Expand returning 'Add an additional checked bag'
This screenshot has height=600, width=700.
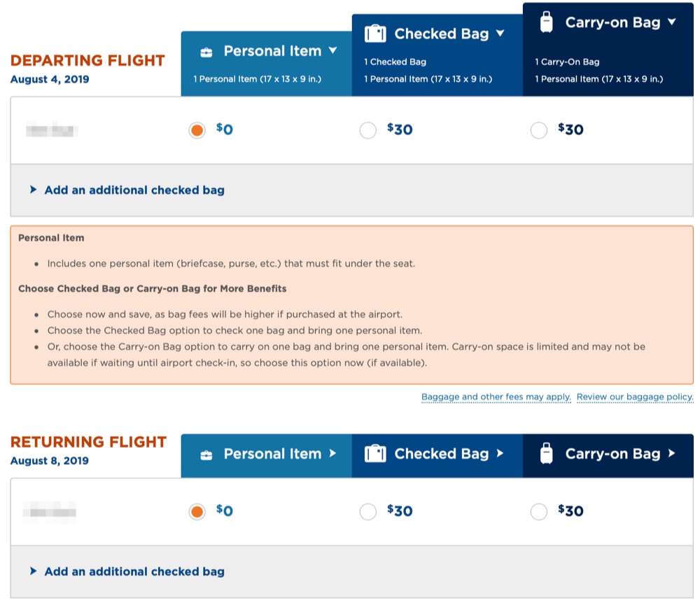point(134,571)
